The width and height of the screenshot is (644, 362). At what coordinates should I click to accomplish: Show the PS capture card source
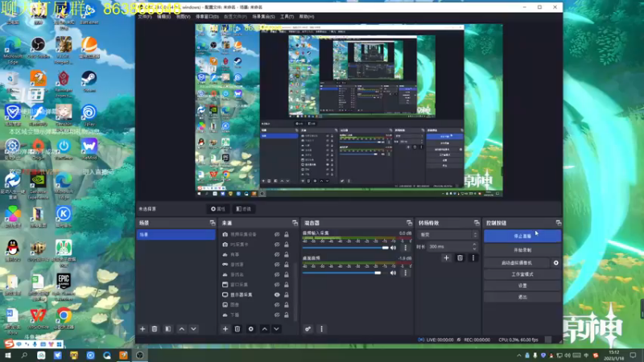click(277, 245)
